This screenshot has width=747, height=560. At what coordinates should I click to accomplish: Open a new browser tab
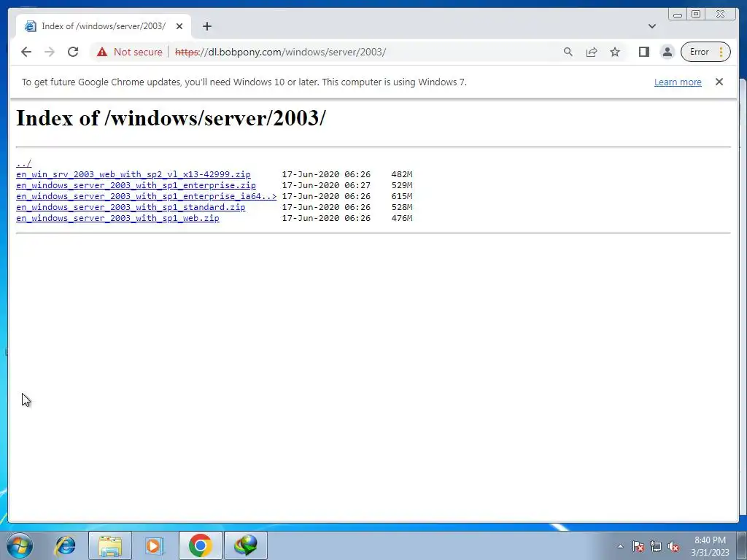coord(206,26)
